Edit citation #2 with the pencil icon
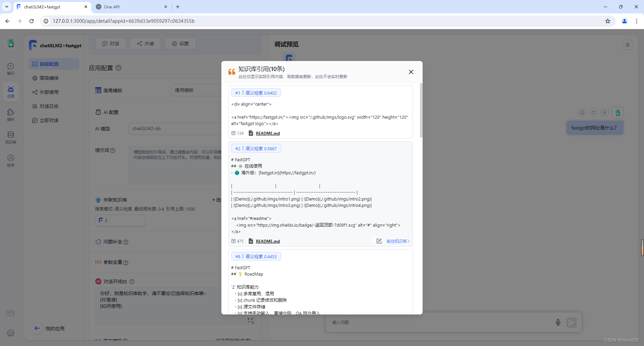 [x=379, y=241]
